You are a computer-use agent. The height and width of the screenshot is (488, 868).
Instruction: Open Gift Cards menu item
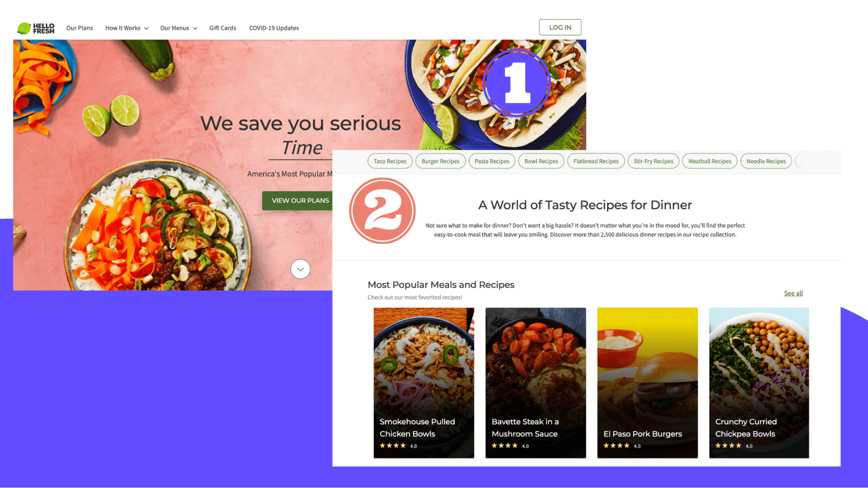[x=222, y=28]
